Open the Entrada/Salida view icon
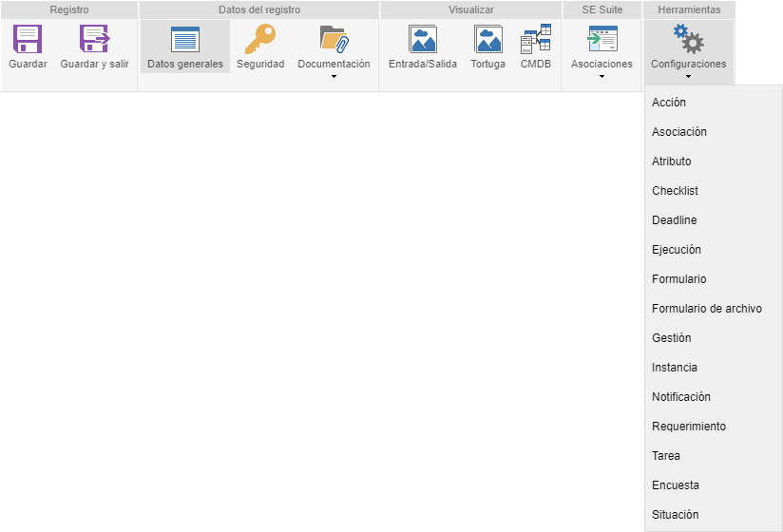The width and height of the screenshot is (783, 532). 423,39
